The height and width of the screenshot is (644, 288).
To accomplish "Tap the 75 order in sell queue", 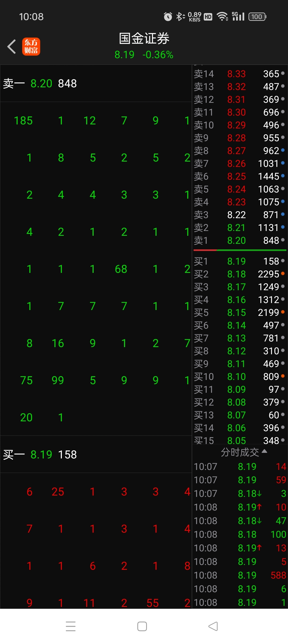I will [x=26, y=380].
